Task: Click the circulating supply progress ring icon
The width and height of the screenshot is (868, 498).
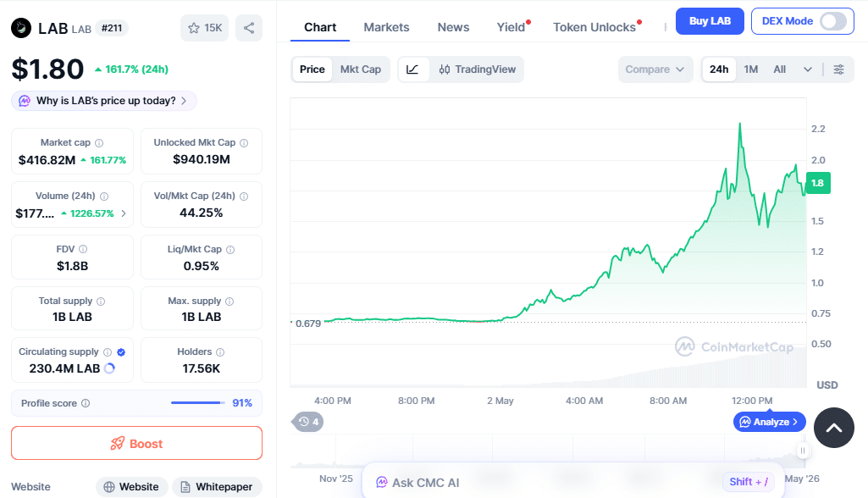Action: tap(109, 368)
